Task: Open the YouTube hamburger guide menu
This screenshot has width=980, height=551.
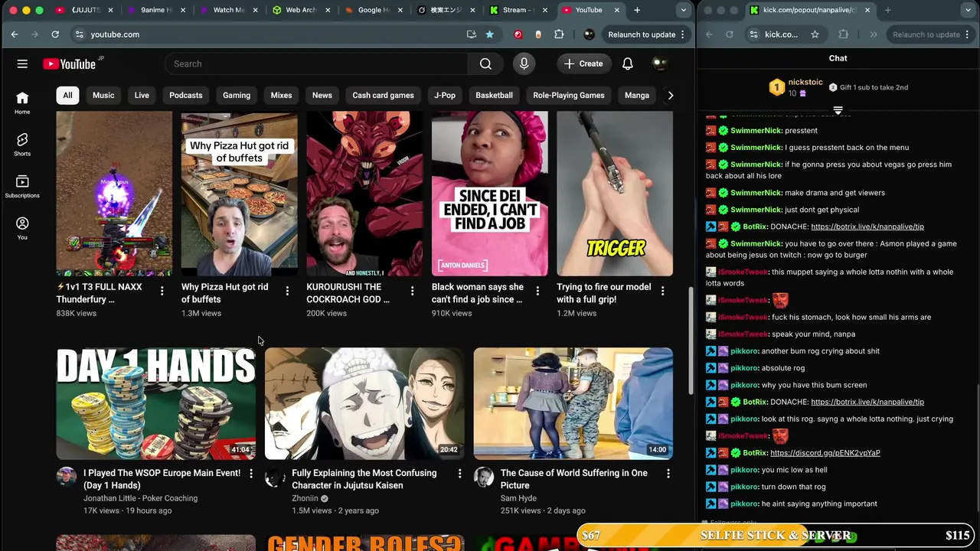Action: (x=22, y=64)
